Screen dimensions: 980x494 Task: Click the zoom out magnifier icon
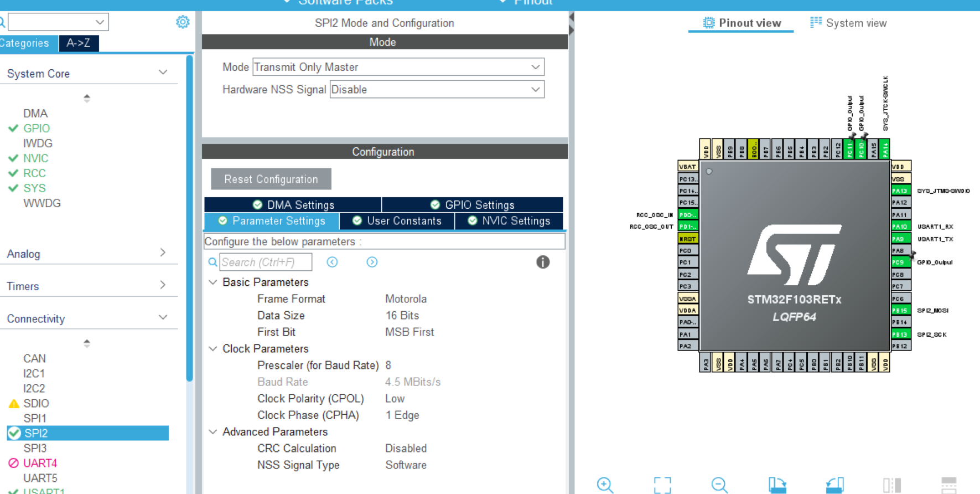[720, 485]
